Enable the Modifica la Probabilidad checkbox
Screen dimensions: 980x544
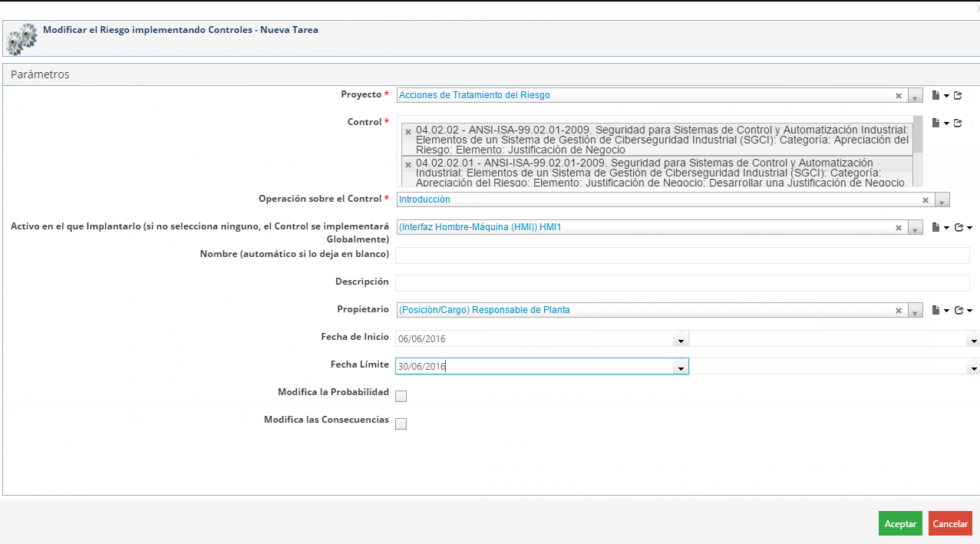401,396
